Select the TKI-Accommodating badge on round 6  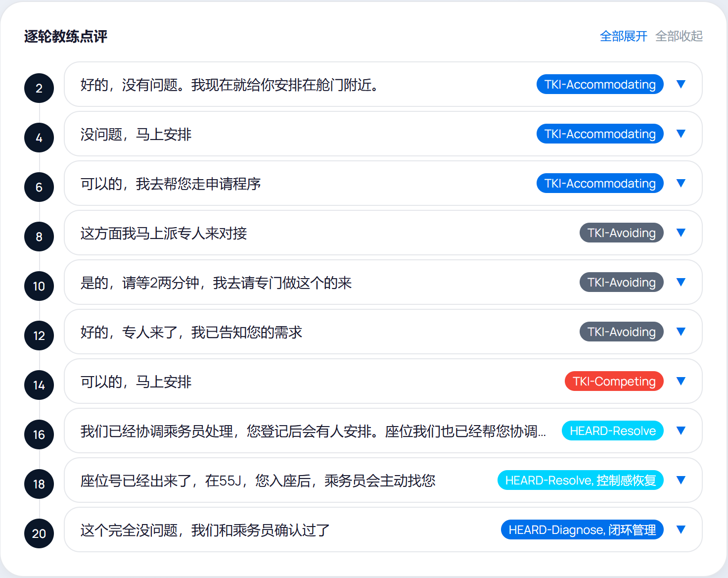click(x=599, y=183)
